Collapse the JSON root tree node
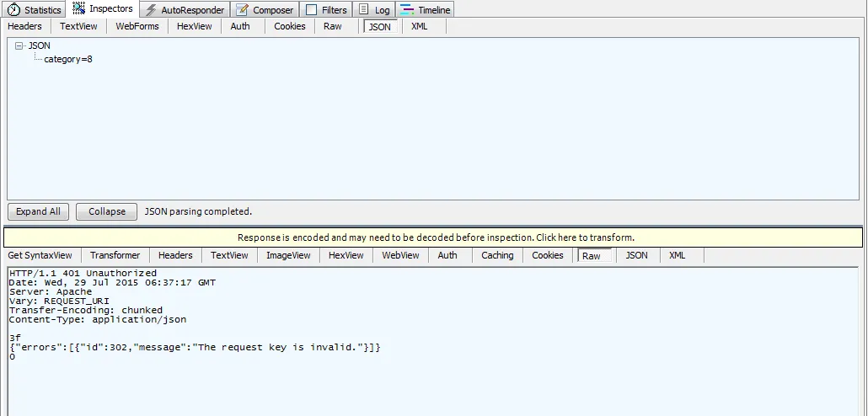 [19, 46]
